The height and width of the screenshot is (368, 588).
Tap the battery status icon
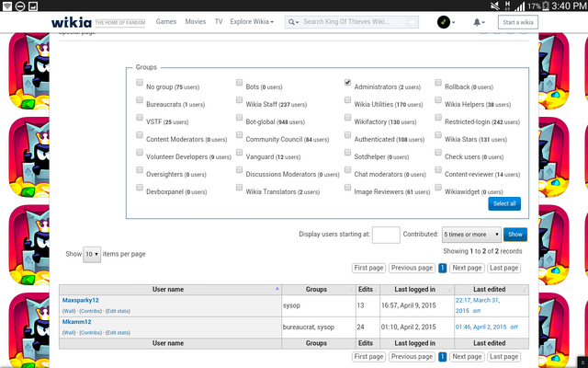coord(546,6)
